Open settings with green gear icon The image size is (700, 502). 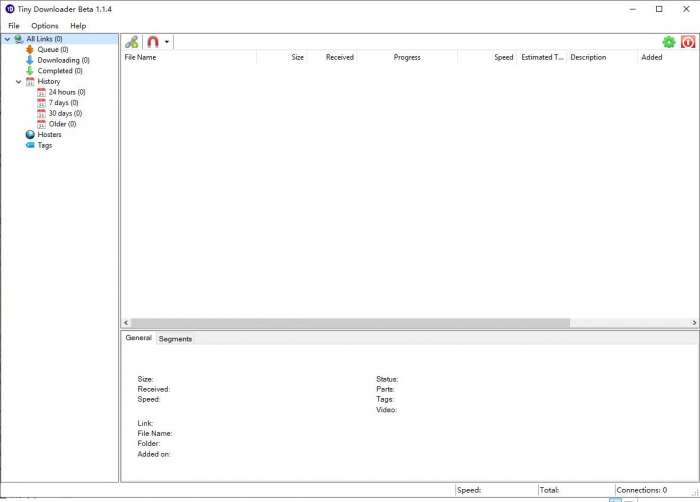668,42
